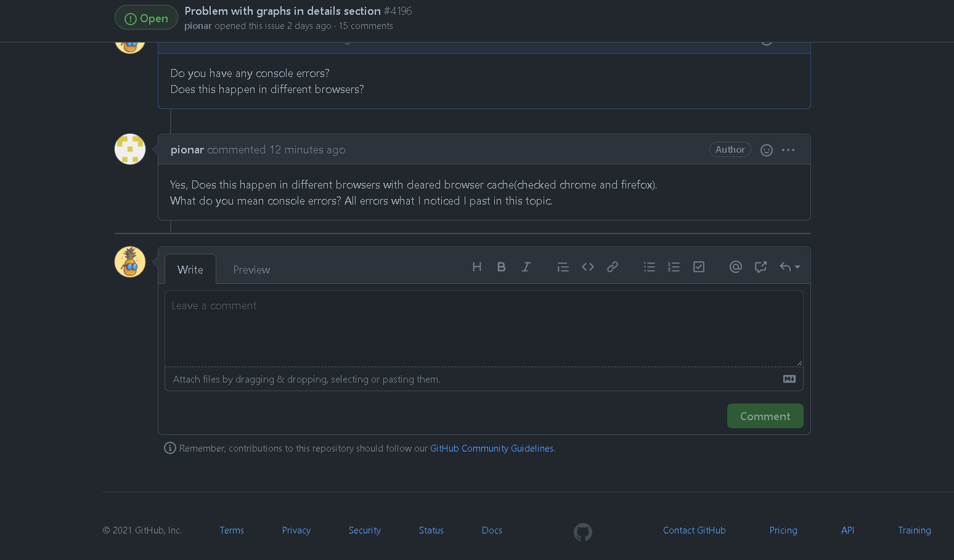Image resolution: width=954 pixels, height=560 pixels.
Task: Add a bulleted list to the comment
Action: point(649,267)
